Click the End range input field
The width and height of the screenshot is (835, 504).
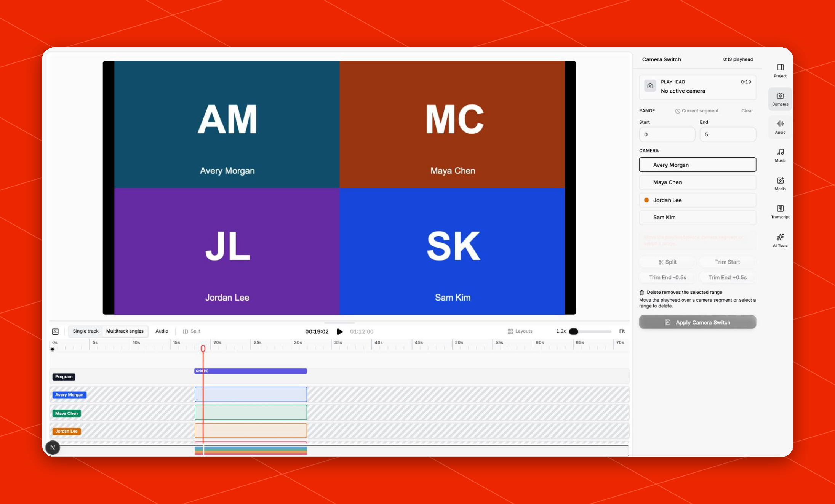pos(728,134)
